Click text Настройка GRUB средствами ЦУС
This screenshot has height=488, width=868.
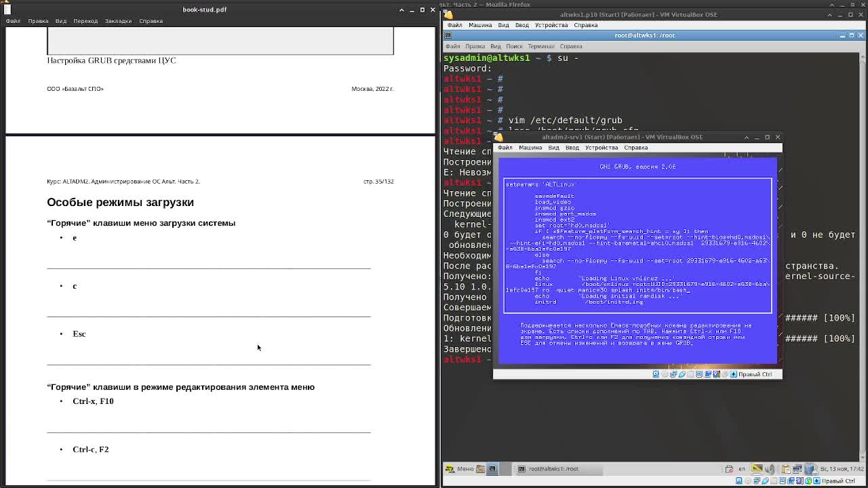click(111, 60)
